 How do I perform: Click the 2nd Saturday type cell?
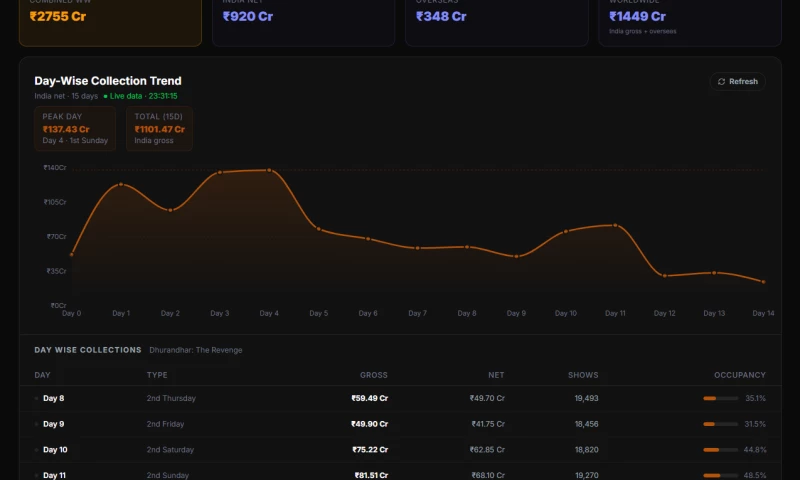click(170, 449)
